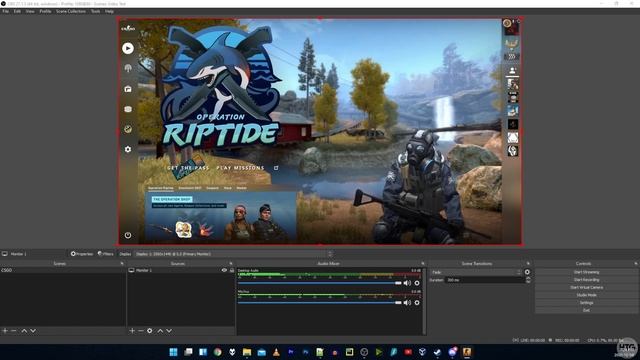Open Google Chrome from the taskbar

click(x=218, y=352)
